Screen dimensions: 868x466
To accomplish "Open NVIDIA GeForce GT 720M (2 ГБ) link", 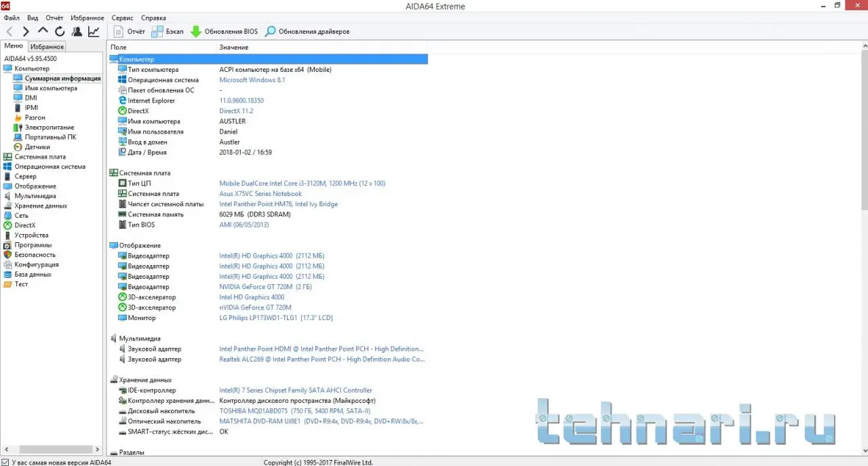I will (x=266, y=287).
